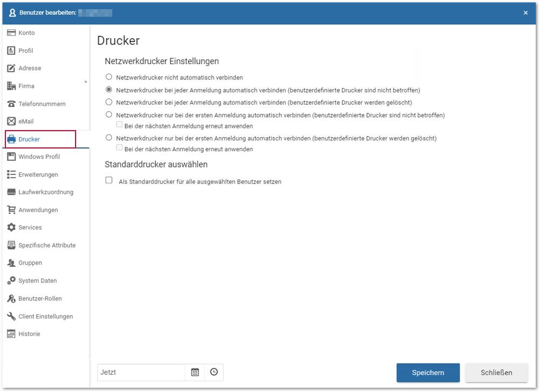Open the System Daten section label
This screenshot has width=540, height=392.
pyautogui.click(x=38, y=281)
